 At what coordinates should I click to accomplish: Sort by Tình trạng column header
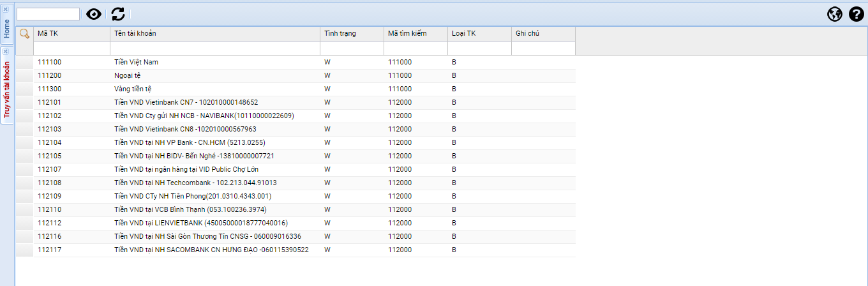pyautogui.click(x=352, y=34)
